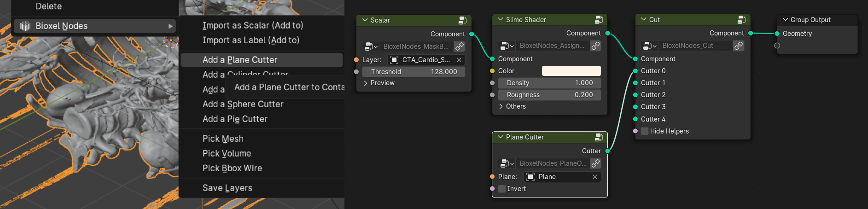The height and width of the screenshot is (209, 868).
Task: Click link icon beside BioxelNodes_Assign field
Action: [x=595, y=46]
